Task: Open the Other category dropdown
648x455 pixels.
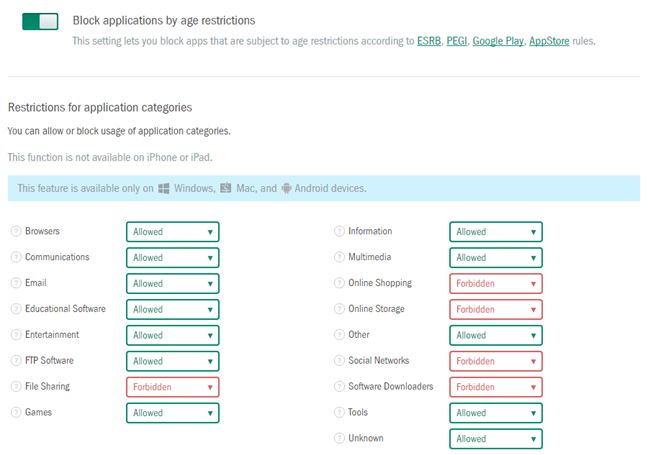Action: click(496, 335)
